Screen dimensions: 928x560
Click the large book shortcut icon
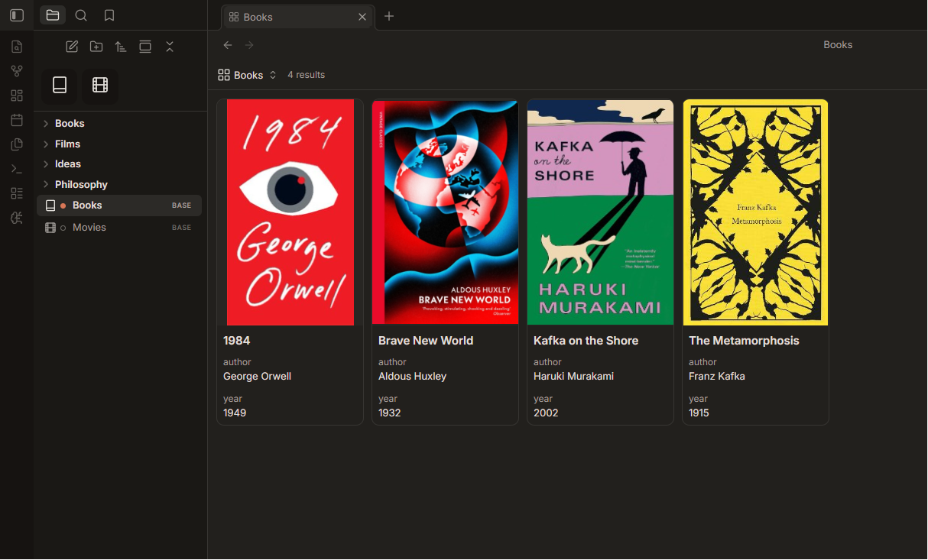[60, 86]
